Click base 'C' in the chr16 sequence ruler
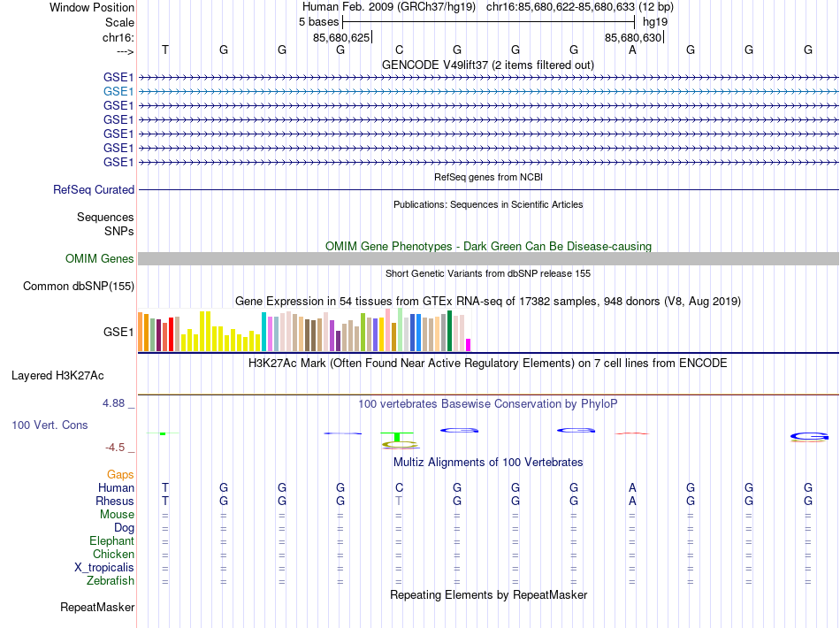 click(x=399, y=50)
